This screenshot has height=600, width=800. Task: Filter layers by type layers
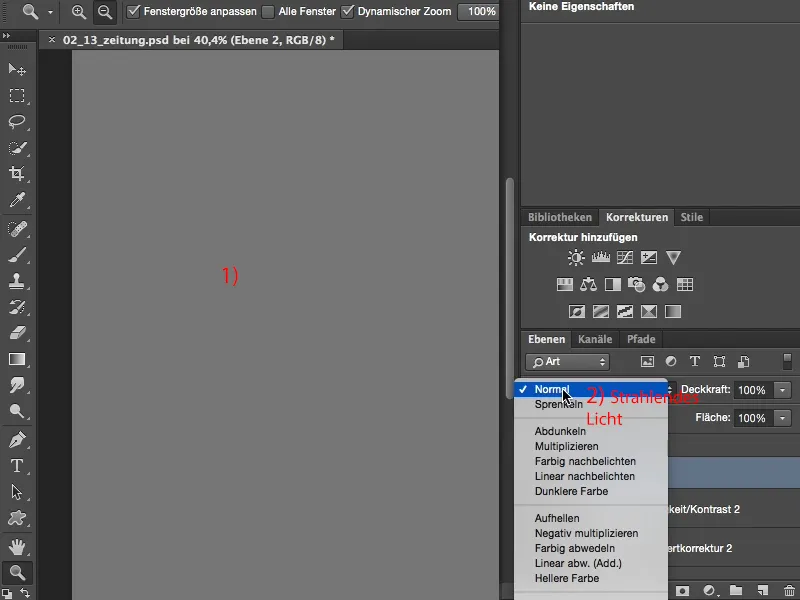tap(694, 361)
